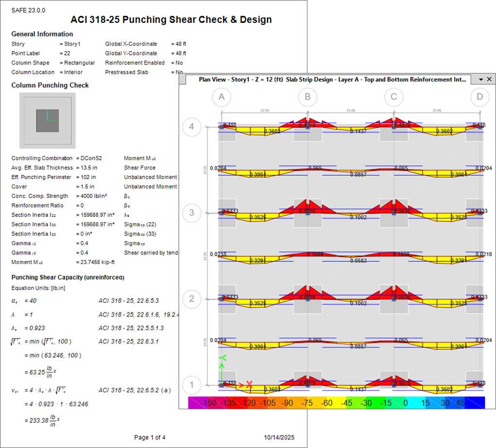Screen dimensions: 496x448
Task: Open the Plan View window dropdown arrow
Action: (481, 79)
